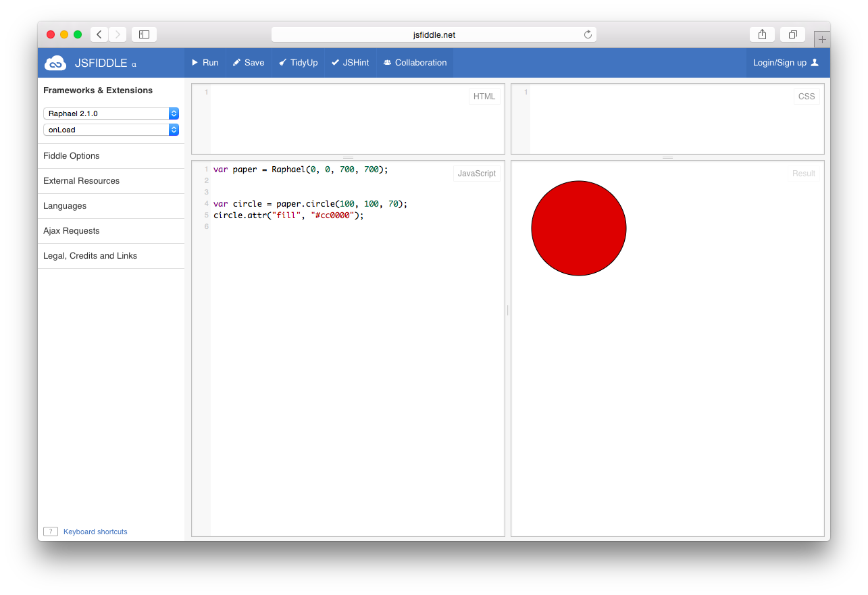Click the vertical handle between JavaScript and Result
Screen dimensions: 868x595
pyautogui.click(x=508, y=310)
